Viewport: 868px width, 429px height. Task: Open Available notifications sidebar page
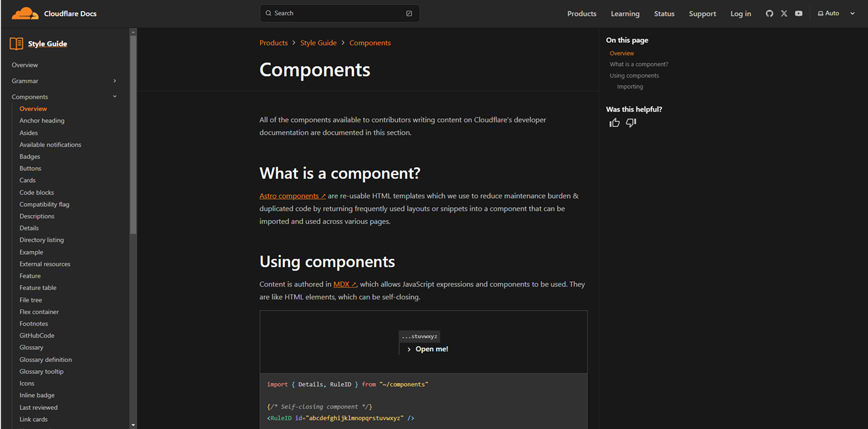50,145
